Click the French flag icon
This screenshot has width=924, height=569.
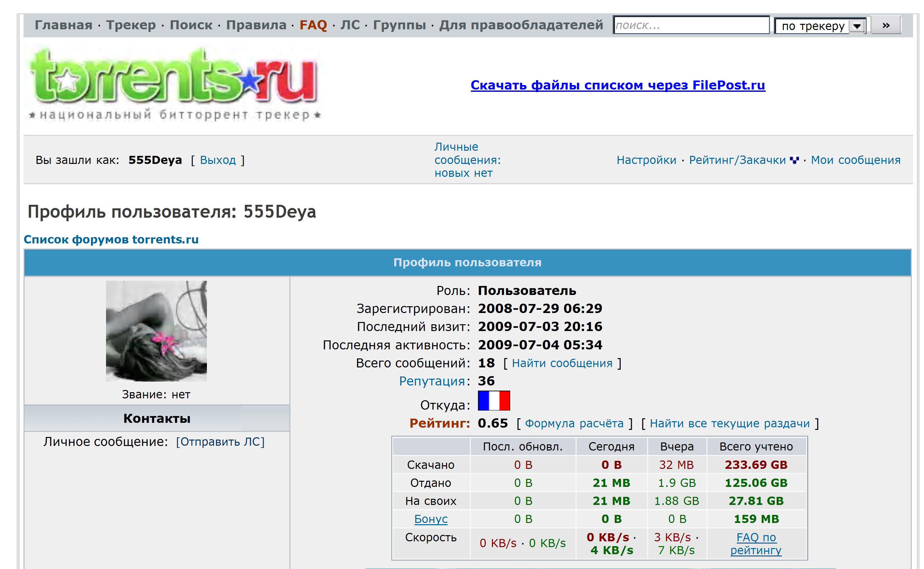pos(494,400)
